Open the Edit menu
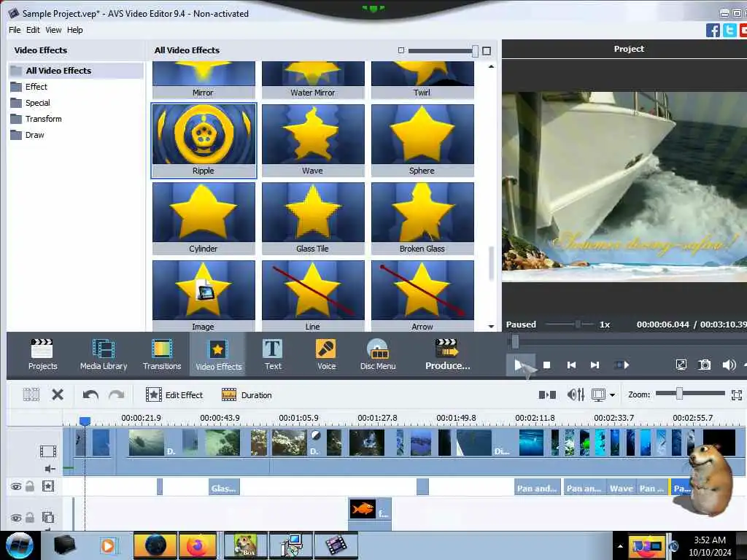 33,29
